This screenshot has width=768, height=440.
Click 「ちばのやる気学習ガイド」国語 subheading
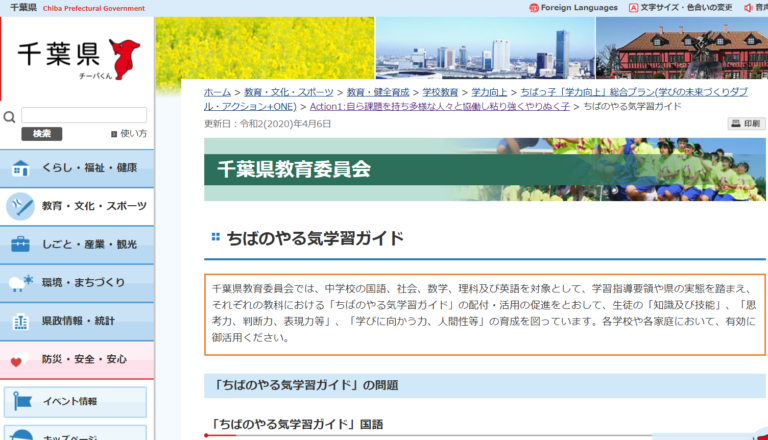[297, 424]
